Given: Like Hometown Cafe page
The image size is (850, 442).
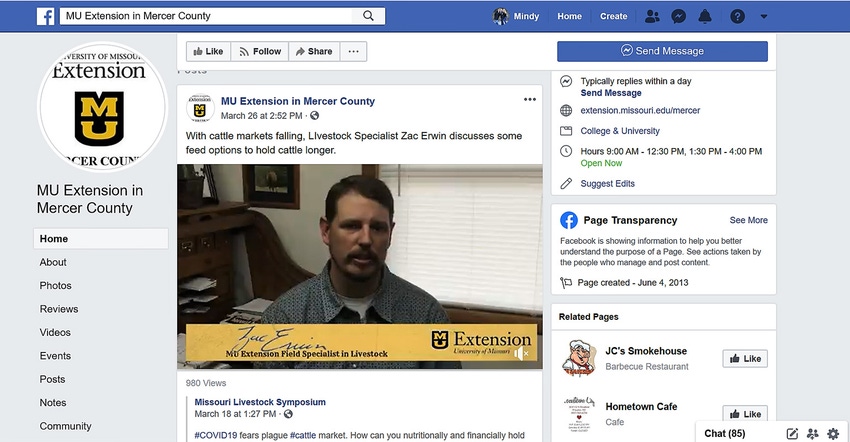Looking at the screenshot, I should pyautogui.click(x=745, y=414).
